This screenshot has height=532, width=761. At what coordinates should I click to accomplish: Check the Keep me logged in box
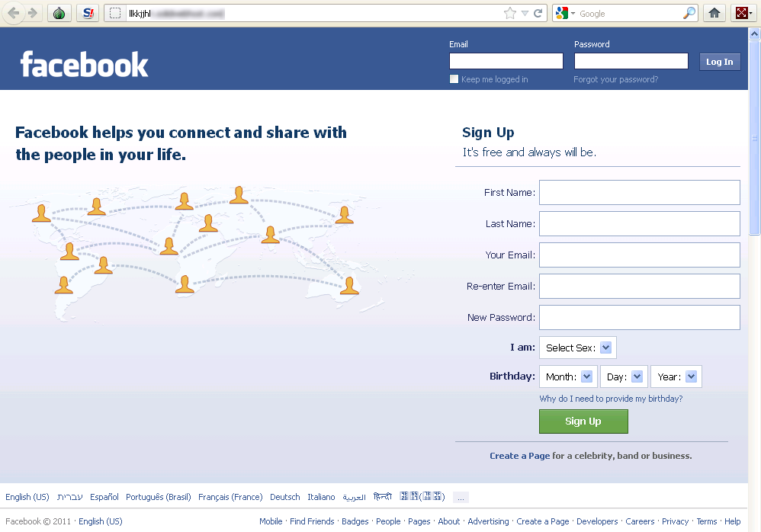(x=454, y=79)
